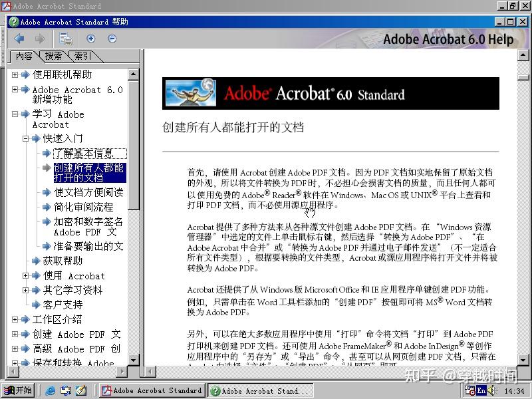The height and width of the screenshot is (399, 532).
Task: Click arrow icon beside 其它学习资料
Action: tap(36, 290)
